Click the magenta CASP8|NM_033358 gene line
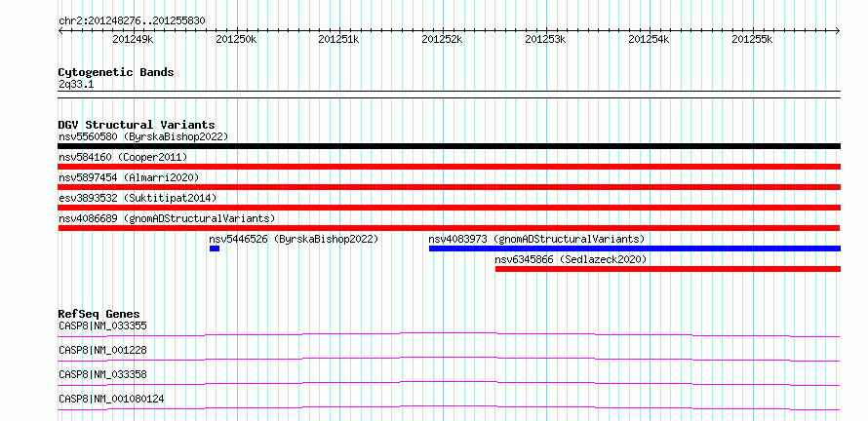 [x=449, y=383]
